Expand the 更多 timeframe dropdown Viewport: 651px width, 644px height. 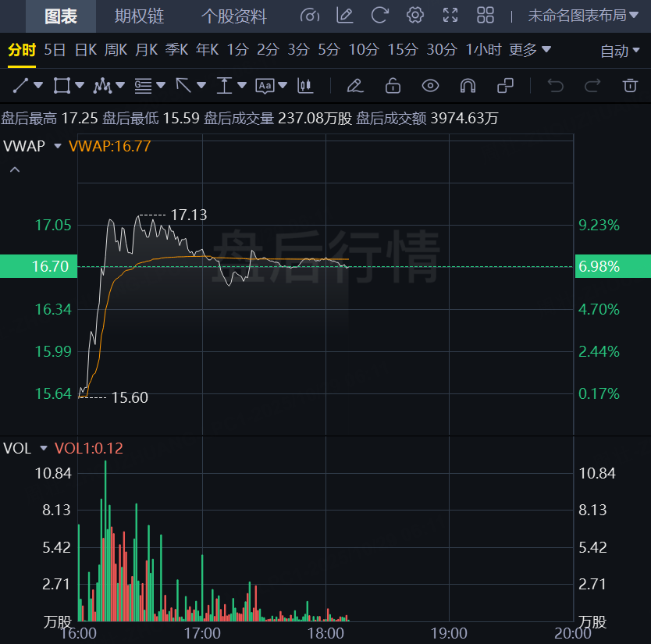click(530, 50)
